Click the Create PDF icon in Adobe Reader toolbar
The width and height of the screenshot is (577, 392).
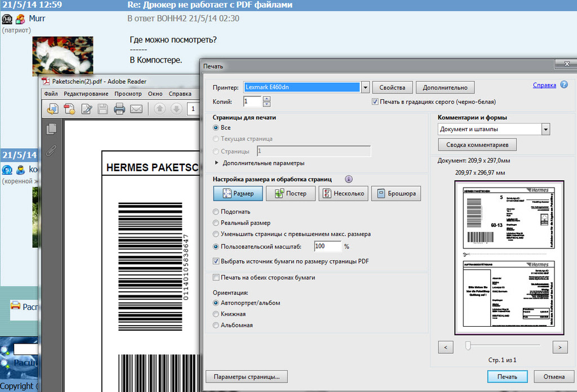[x=52, y=109]
